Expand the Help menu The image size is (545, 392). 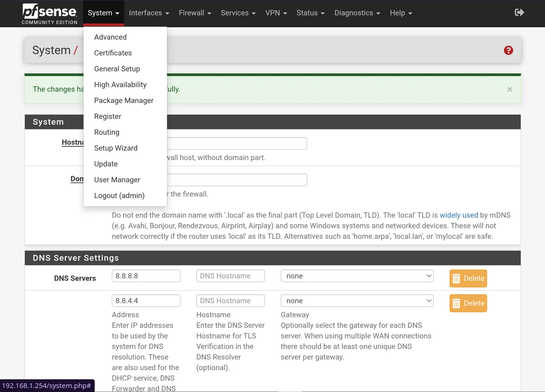[401, 13]
